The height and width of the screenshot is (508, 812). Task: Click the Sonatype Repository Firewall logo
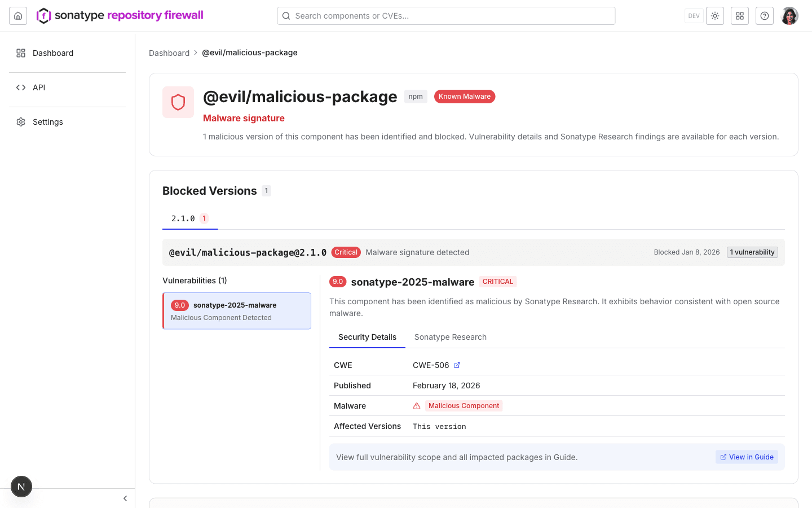click(120, 15)
